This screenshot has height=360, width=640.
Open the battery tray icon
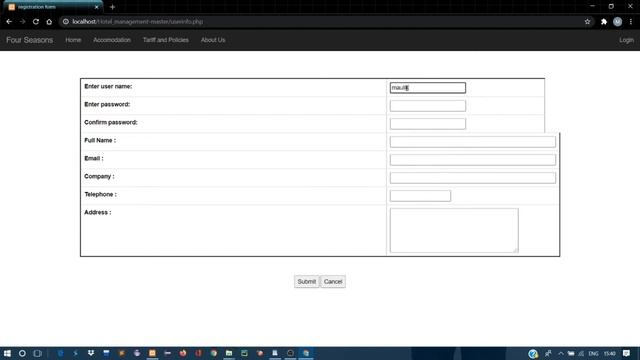pyautogui.click(x=571, y=353)
